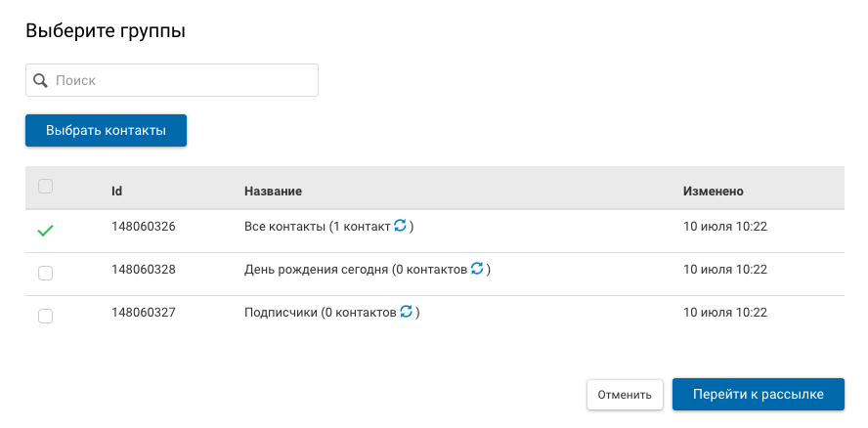The width and height of the screenshot is (868, 428).
Task: Select Id cell 148060327
Action: [x=144, y=313]
